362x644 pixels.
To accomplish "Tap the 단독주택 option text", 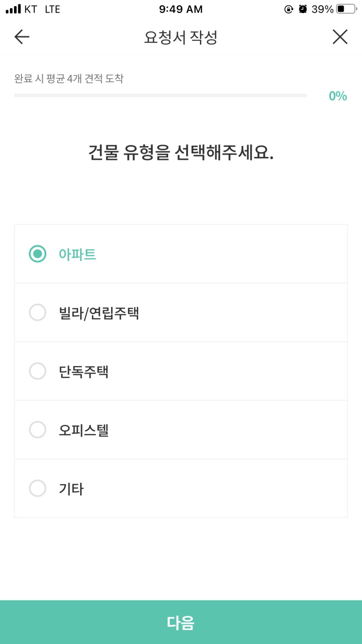I will point(83,372).
